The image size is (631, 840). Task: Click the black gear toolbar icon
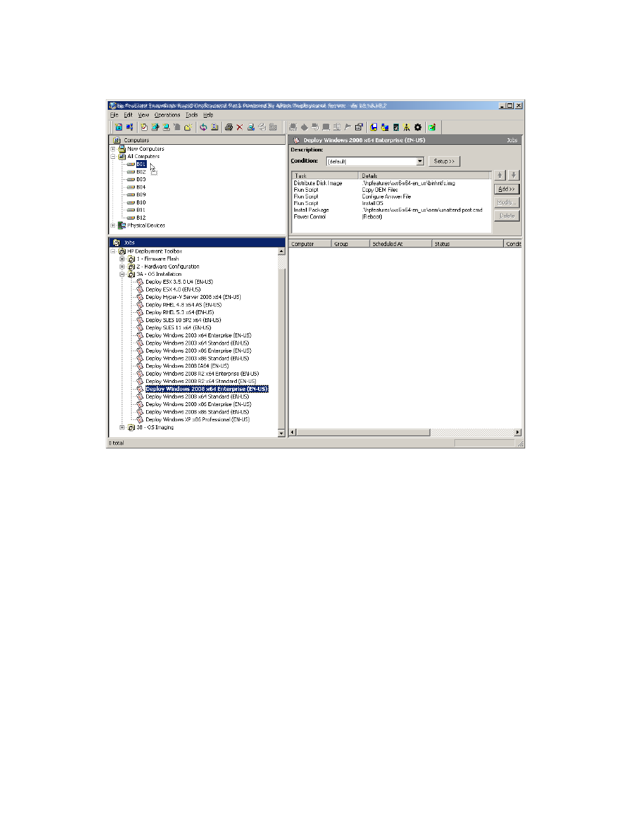417,127
